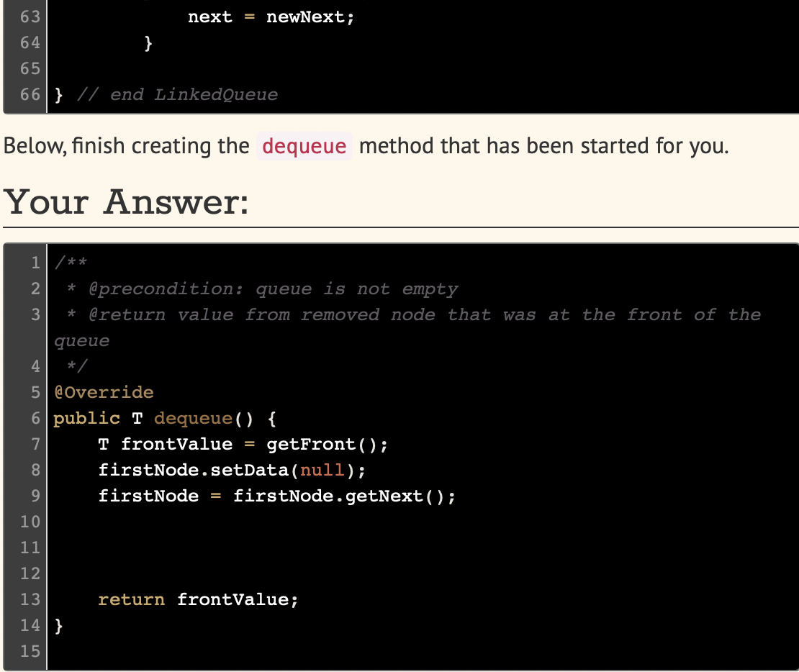The width and height of the screenshot is (799, 672).
Task: Click line number 66 in top code panel
Action: [27, 94]
